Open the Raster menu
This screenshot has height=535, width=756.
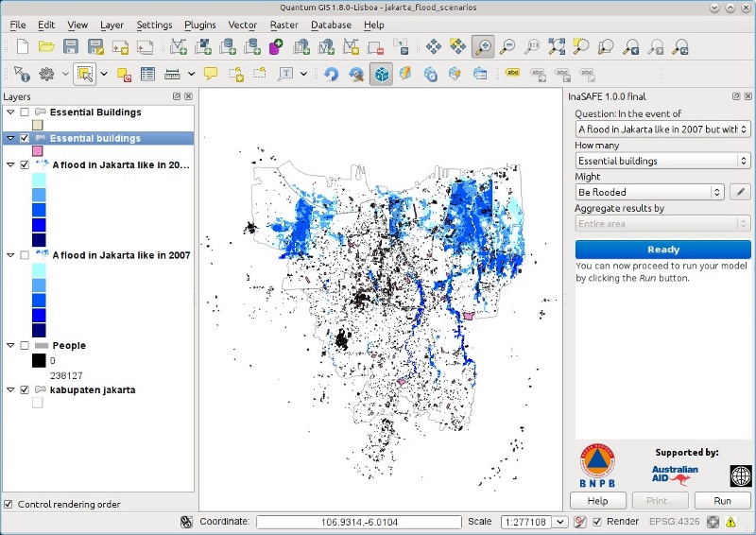point(284,25)
